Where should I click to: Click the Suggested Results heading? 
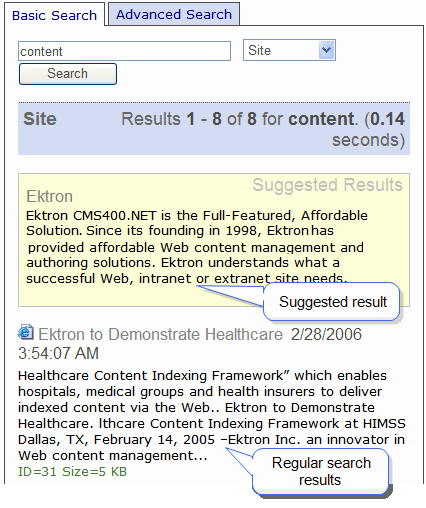327,185
